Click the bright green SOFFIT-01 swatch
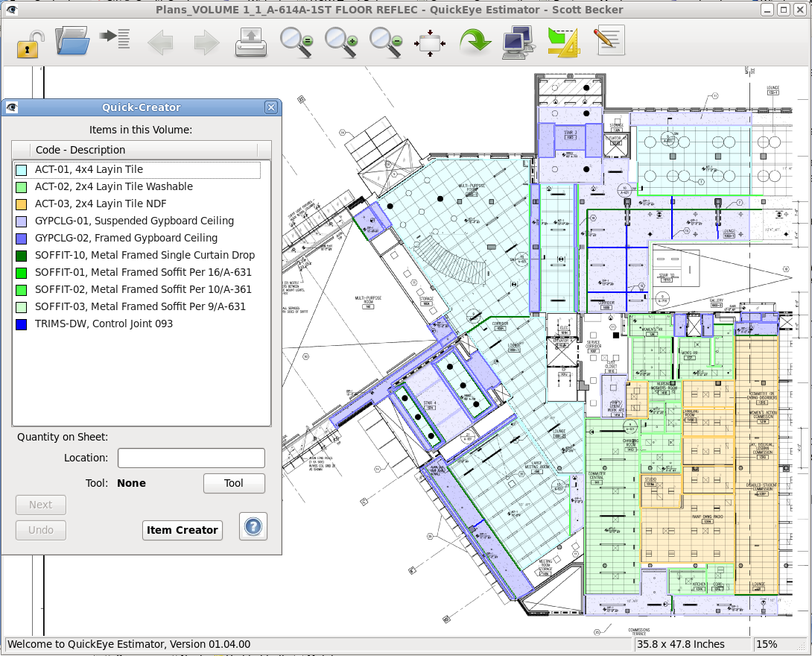This screenshot has height=656, width=812. point(22,273)
